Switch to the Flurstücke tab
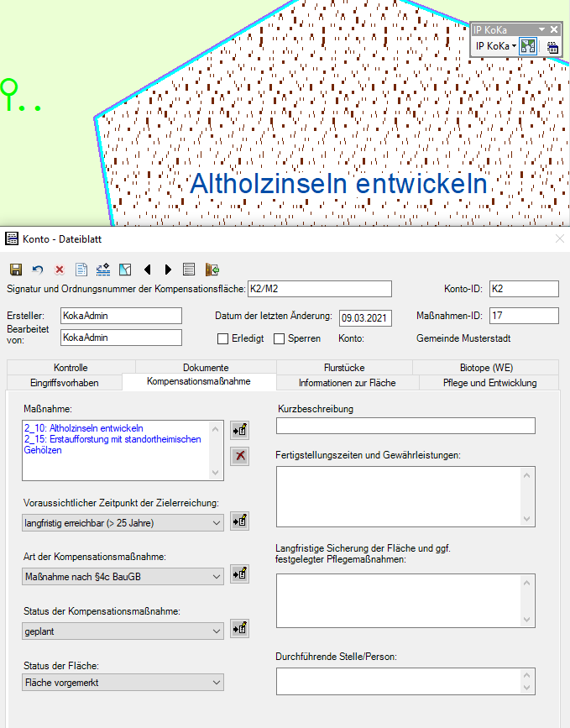The height and width of the screenshot is (728, 570). pyautogui.click(x=343, y=368)
